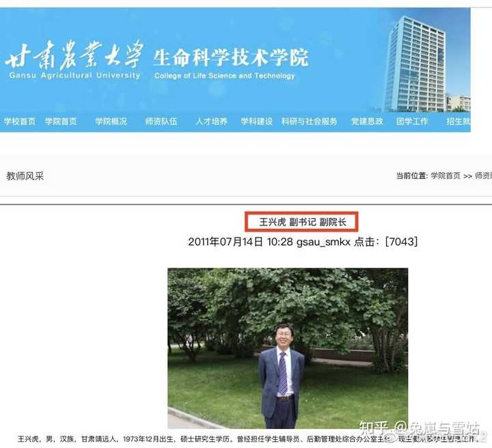
Task: Click the Gansu Agricultural University calligraphy logo
Action: pyautogui.click(x=74, y=59)
